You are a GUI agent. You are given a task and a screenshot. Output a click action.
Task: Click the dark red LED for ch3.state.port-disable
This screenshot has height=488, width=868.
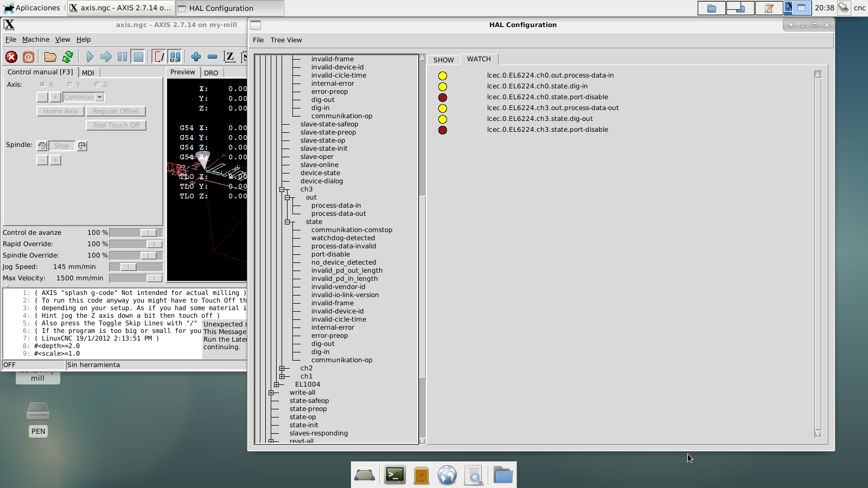pyautogui.click(x=443, y=130)
